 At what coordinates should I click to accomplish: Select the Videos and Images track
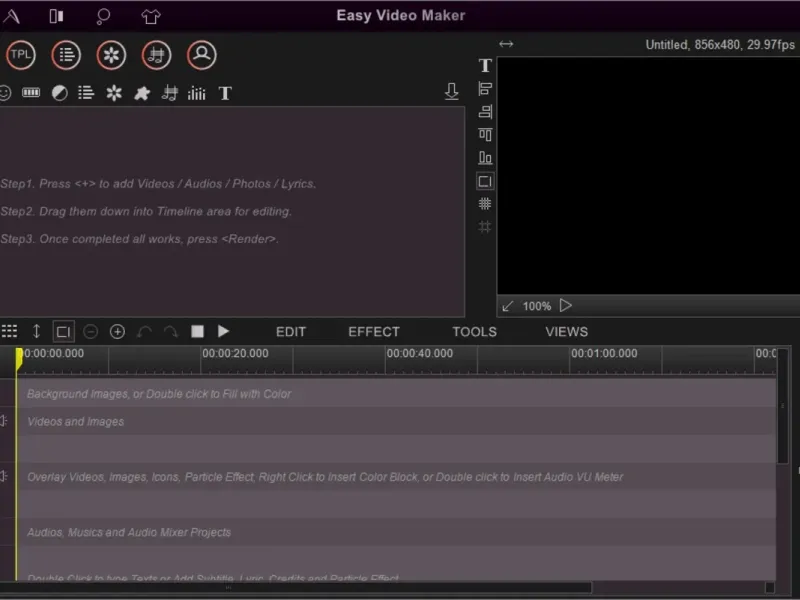[x=396, y=421]
